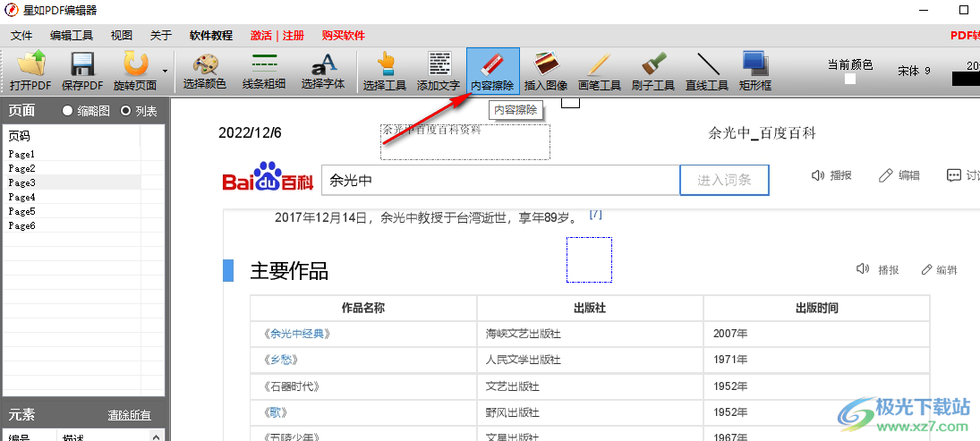Open the 视图 menu
The width and height of the screenshot is (980, 441).
click(121, 36)
